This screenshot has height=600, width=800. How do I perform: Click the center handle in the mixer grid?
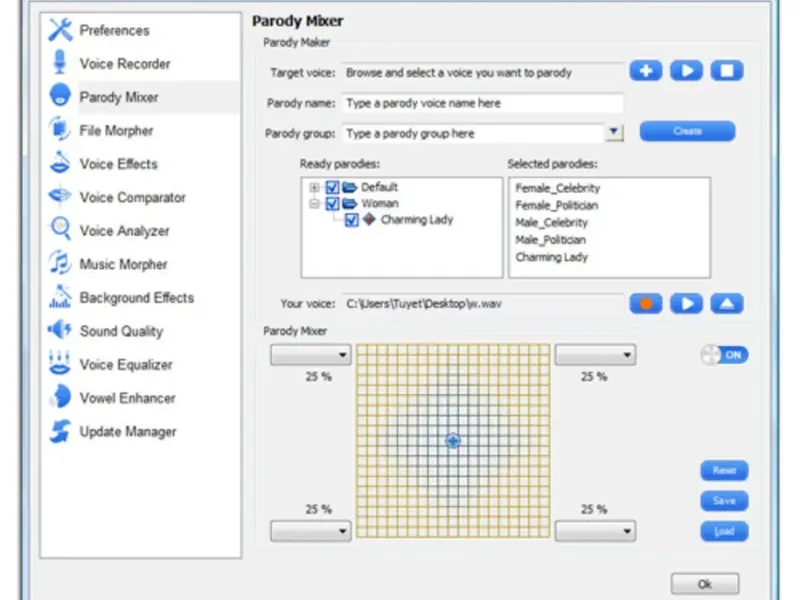pyautogui.click(x=453, y=441)
